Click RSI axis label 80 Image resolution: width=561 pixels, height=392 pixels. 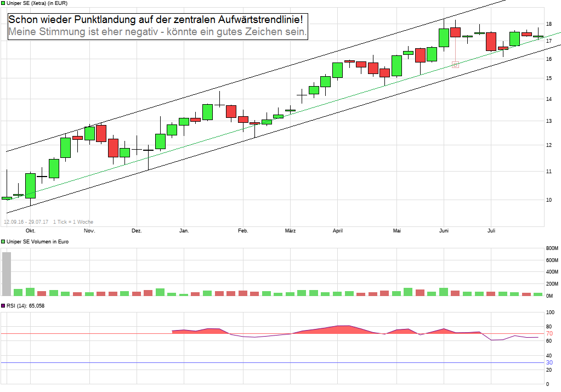pos(549,327)
